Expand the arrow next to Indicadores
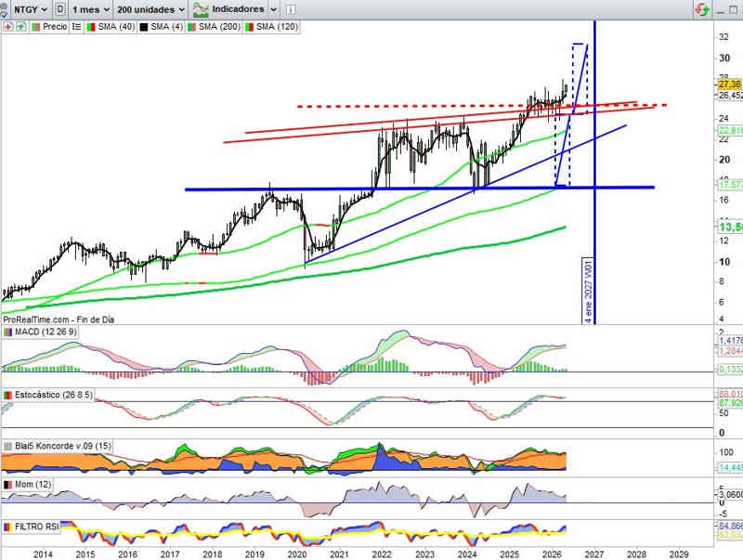The image size is (743, 560). click(273, 9)
